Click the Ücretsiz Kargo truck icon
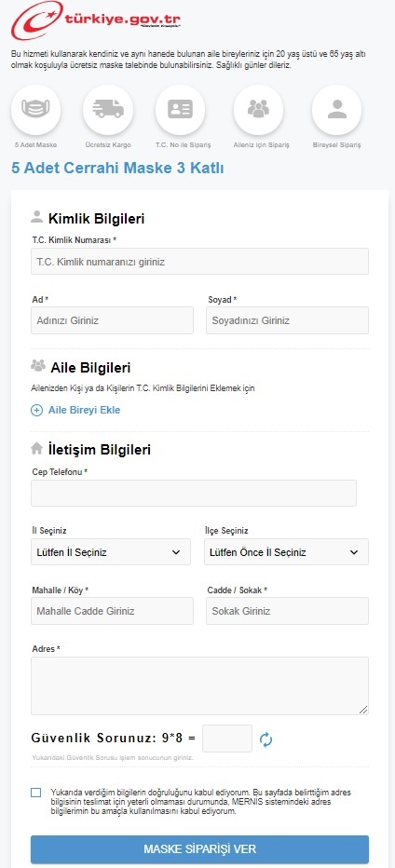 point(108,109)
